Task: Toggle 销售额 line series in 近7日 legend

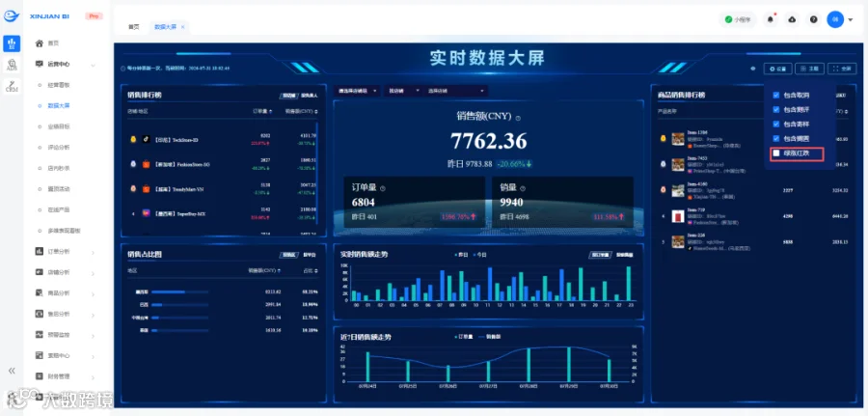Action: tap(489, 337)
